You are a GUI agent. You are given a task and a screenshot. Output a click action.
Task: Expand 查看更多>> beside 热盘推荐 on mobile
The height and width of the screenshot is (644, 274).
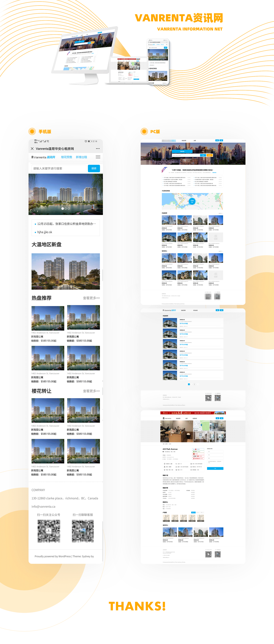coord(91,298)
